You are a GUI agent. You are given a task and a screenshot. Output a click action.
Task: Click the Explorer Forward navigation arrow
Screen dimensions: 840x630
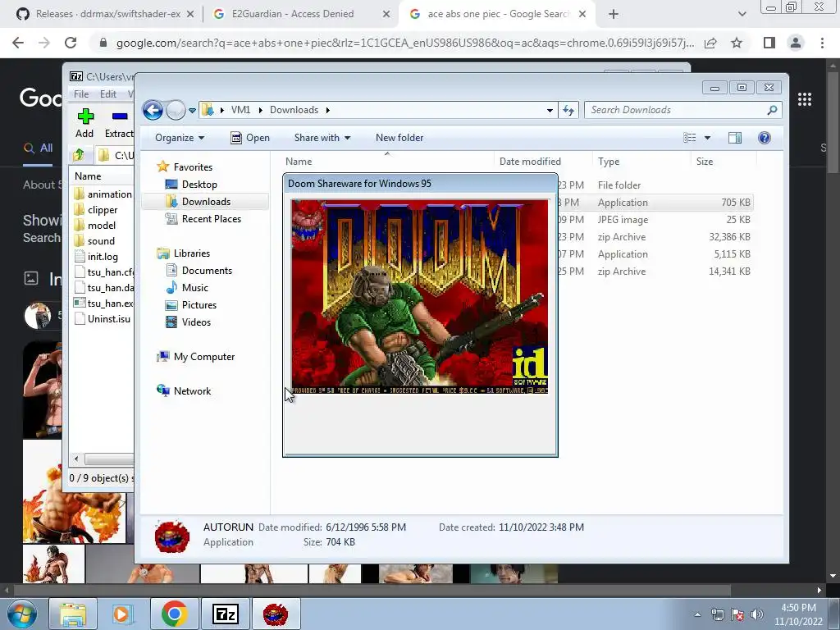point(176,111)
